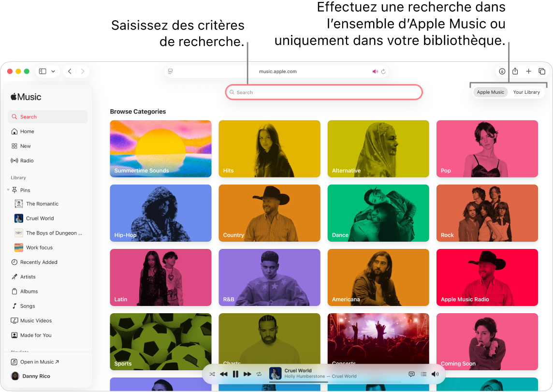Toggle the Safari sidebar button
553x392 pixels.
pyautogui.click(x=43, y=71)
